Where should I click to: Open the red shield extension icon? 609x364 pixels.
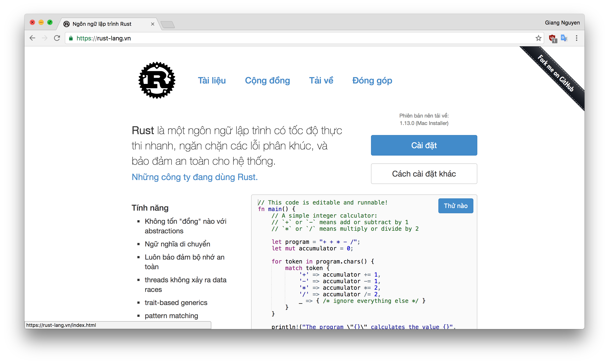pos(553,38)
